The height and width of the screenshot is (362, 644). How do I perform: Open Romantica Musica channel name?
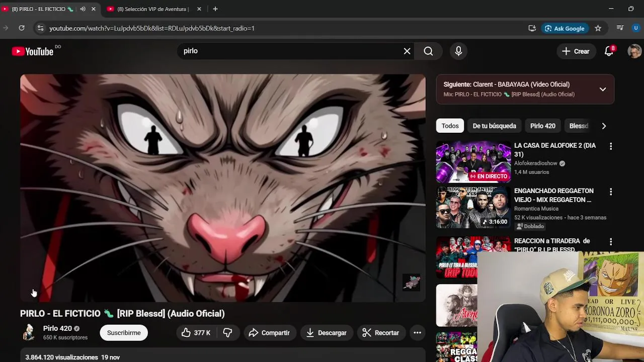[536, 209]
